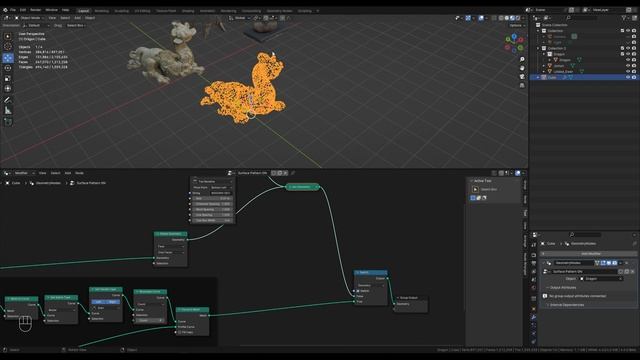Open the node editor Modifier type dropdown
The image size is (640, 360).
click(x=24, y=173)
